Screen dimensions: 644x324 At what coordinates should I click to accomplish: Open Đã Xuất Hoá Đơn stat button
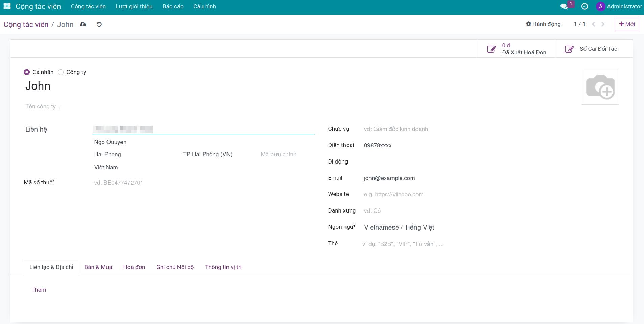tap(516, 49)
